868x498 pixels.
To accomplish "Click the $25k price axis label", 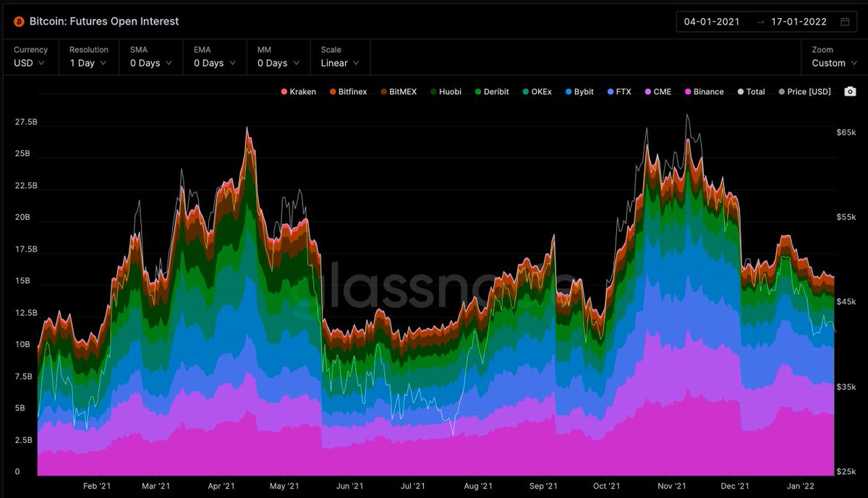I will tap(846, 472).
